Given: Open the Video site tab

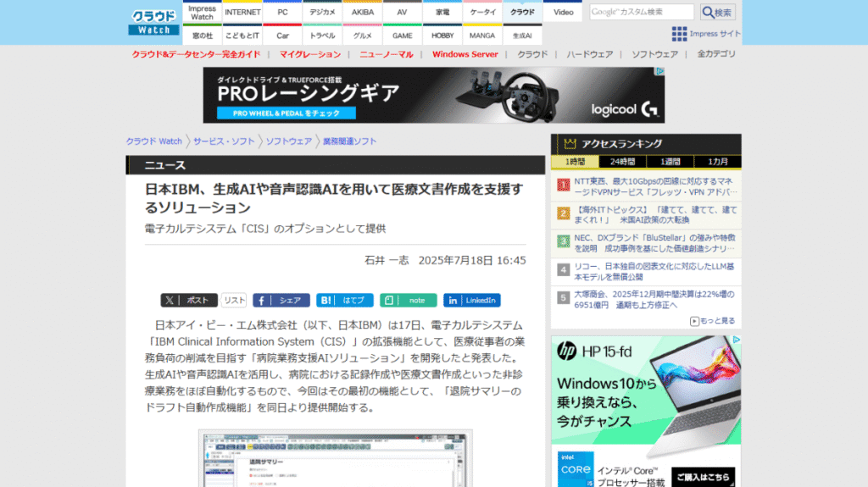Looking at the screenshot, I should pos(563,12).
